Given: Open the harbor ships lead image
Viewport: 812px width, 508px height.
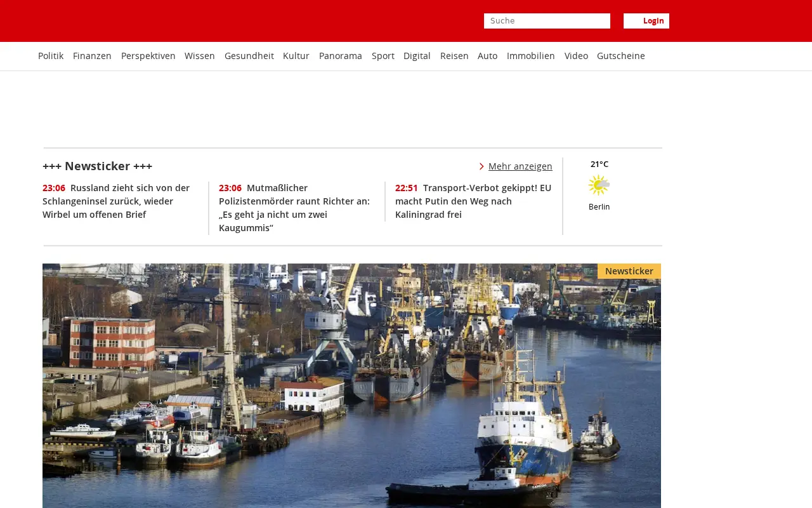Looking at the screenshot, I should [351, 385].
